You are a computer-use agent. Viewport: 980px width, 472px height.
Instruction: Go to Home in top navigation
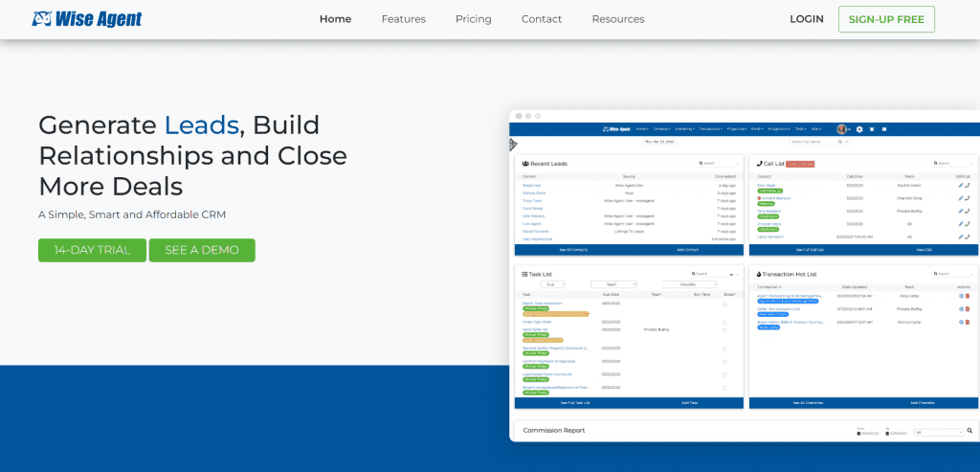coord(336,19)
